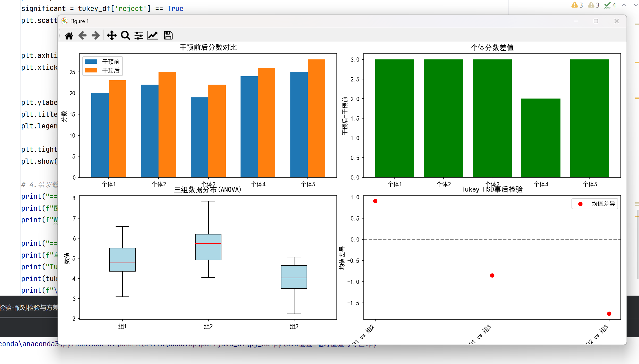Open the Configure subplots sliders icon
The width and height of the screenshot is (639, 364).
coord(139,36)
